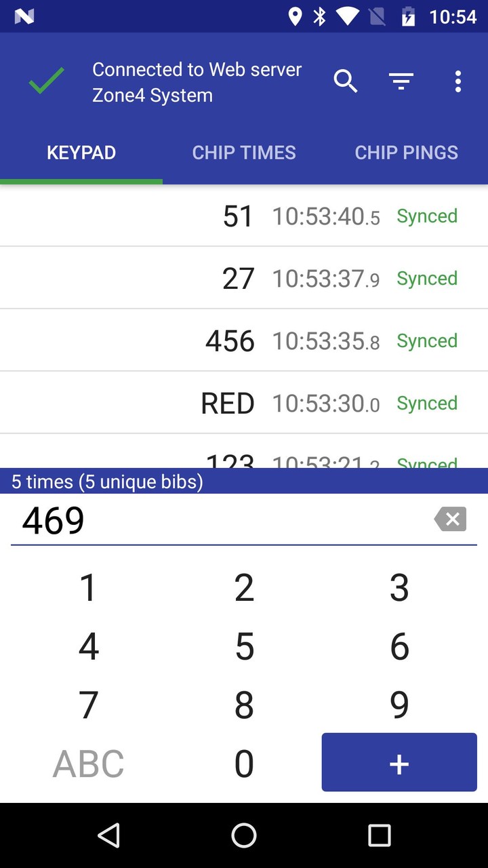Tap the bib entry field showing 469
488x868 pixels.
pos(217,521)
